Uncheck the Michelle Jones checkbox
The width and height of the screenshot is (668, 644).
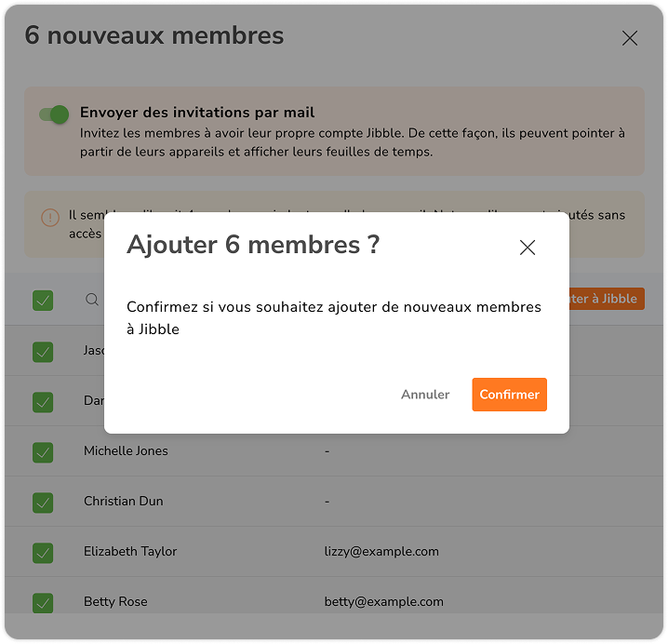tap(43, 451)
